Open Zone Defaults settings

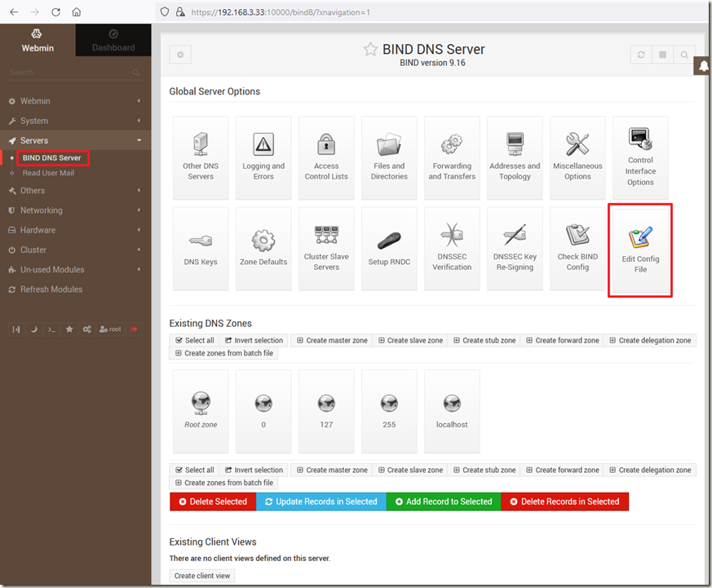point(263,249)
